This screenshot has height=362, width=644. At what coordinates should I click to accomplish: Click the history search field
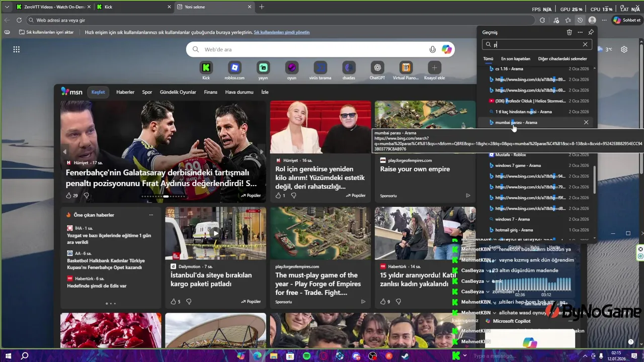[x=537, y=44]
